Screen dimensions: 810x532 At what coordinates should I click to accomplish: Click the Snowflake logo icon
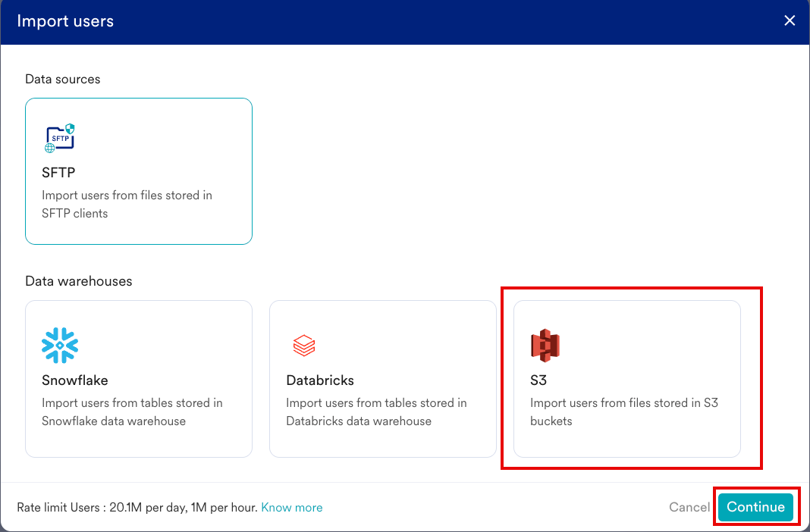(60, 346)
